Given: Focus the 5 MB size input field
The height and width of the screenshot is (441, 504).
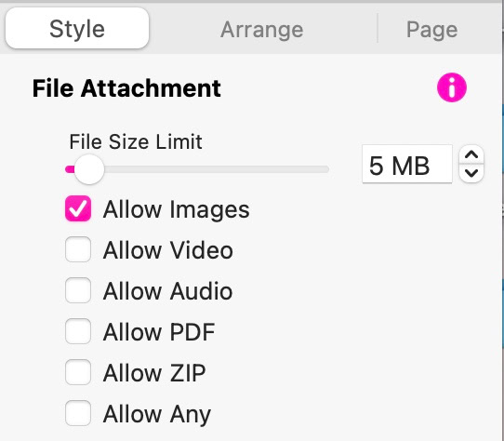Looking at the screenshot, I should point(407,165).
